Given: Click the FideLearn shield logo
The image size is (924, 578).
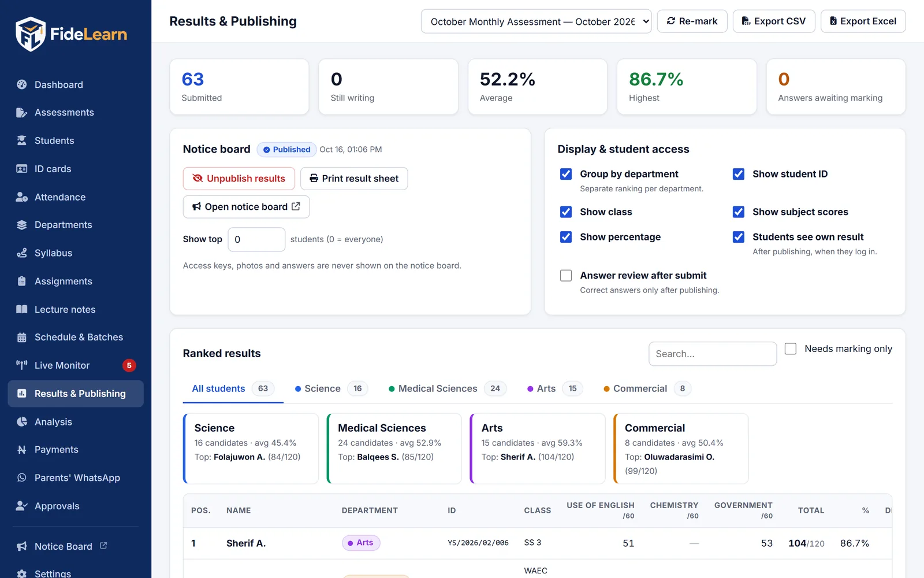Looking at the screenshot, I should click(31, 34).
